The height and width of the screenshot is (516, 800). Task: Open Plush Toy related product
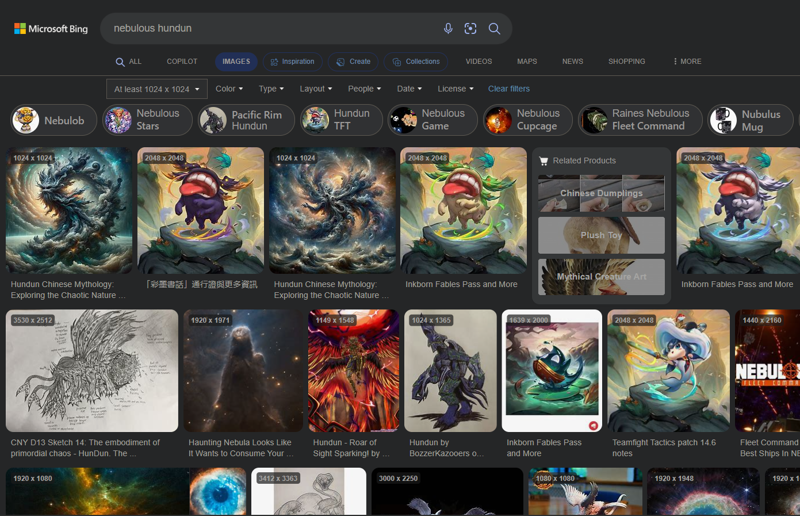(602, 235)
